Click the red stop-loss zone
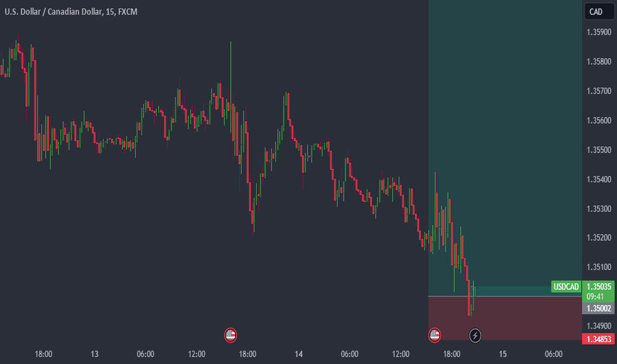 click(505, 318)
